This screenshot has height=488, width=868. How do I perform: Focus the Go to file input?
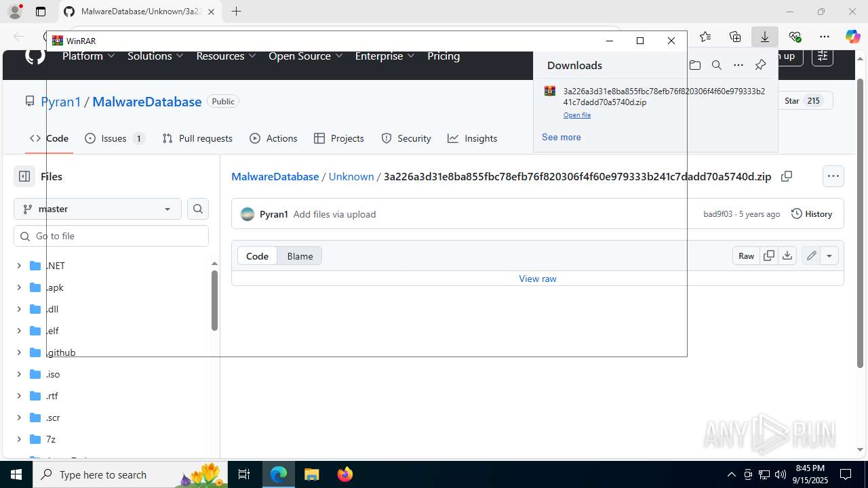(111, 236)
